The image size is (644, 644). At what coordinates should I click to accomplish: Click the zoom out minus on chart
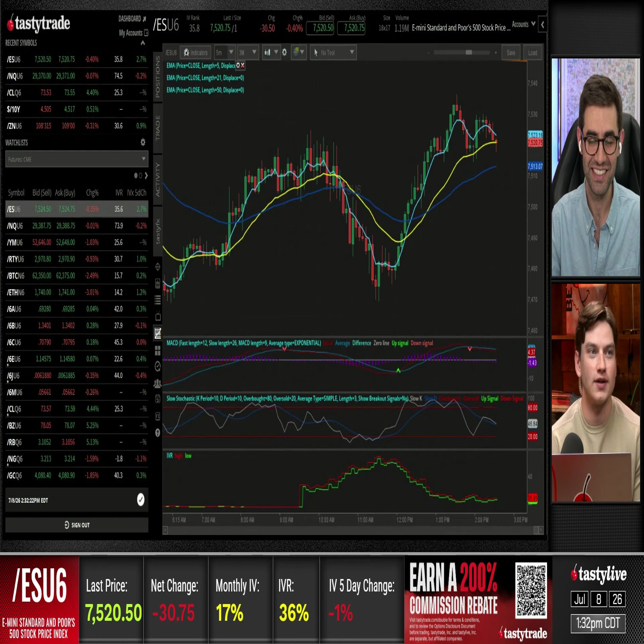[428, 53]
